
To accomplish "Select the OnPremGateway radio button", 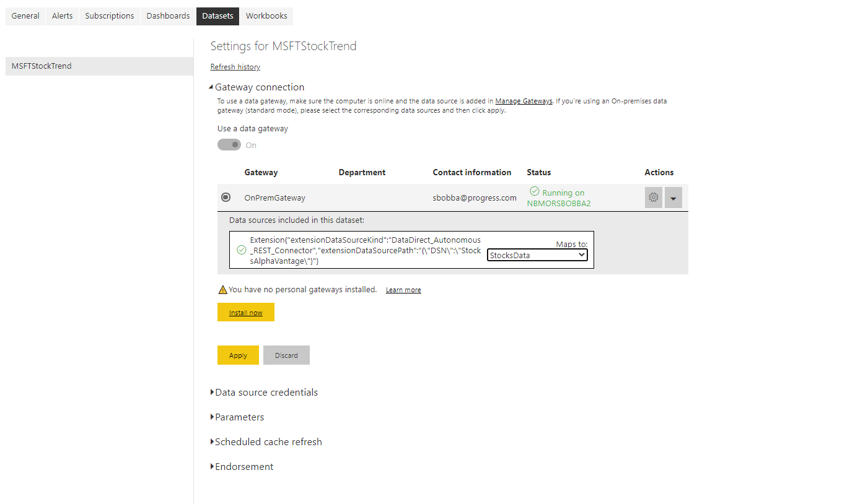I will 226,198.
